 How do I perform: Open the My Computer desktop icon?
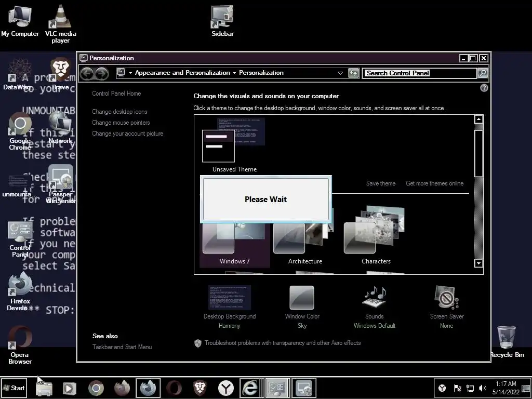[20, 21]
